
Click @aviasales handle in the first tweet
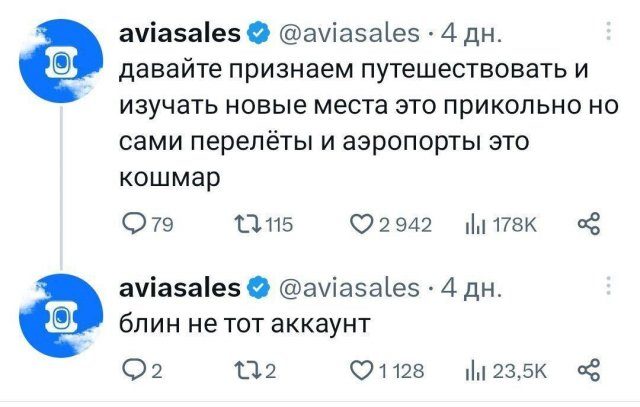pyautogui.click(x=347, y=34)
